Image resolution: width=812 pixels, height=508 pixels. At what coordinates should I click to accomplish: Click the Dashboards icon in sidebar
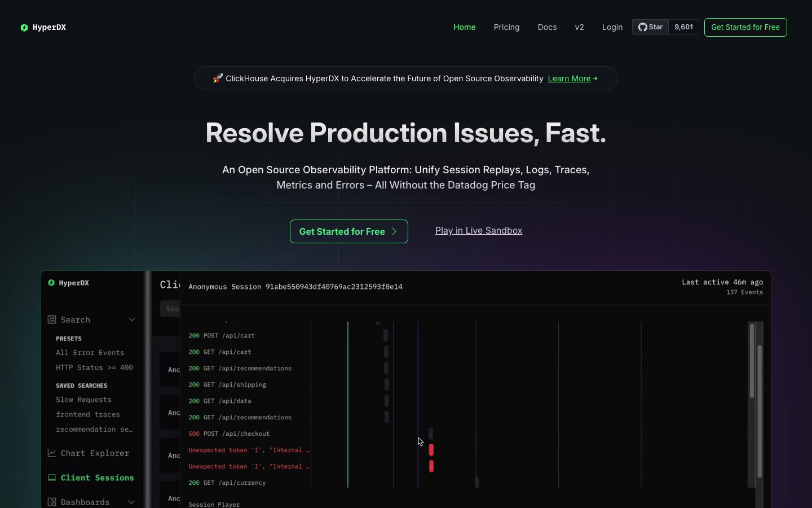(x=52, y=502)
